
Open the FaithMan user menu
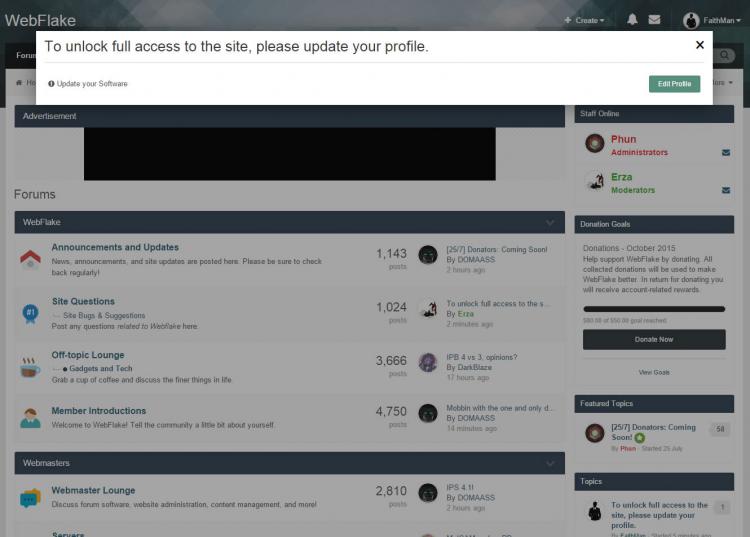(x=712, y=20)
